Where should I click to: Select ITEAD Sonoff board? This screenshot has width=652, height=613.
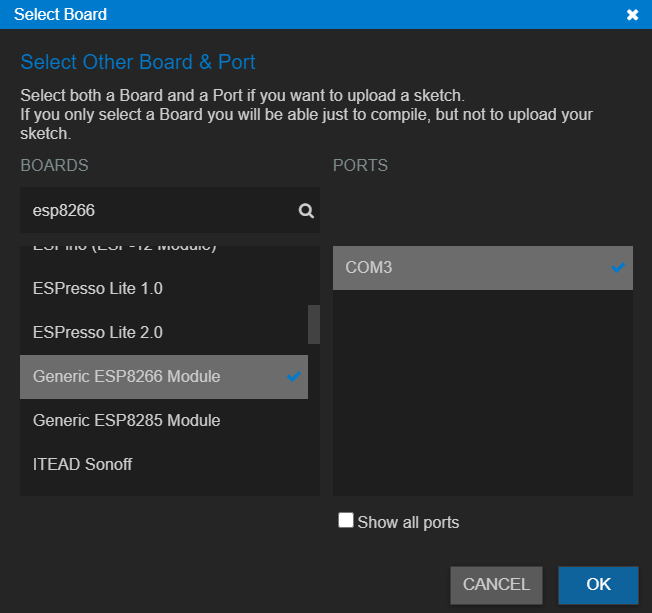164,465
